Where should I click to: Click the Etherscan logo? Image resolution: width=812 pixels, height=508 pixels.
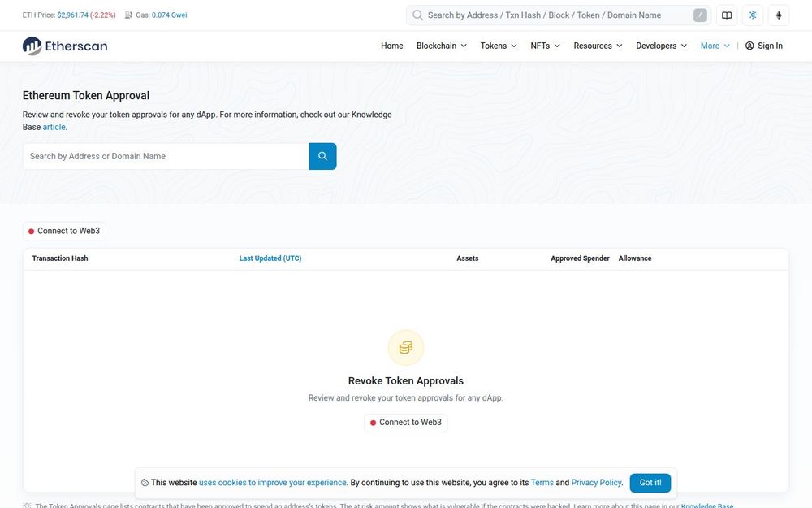[x=65, y=46]
